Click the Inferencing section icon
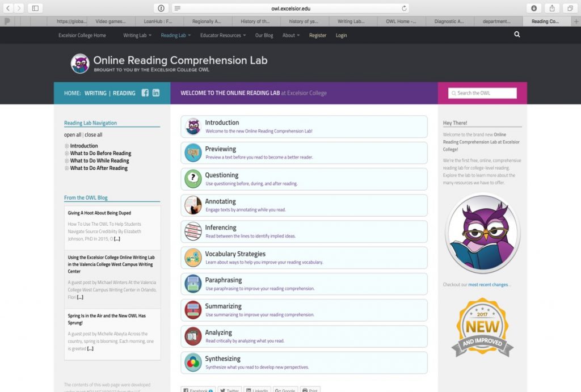Viewport: 581px width, 392px height. 193,231
